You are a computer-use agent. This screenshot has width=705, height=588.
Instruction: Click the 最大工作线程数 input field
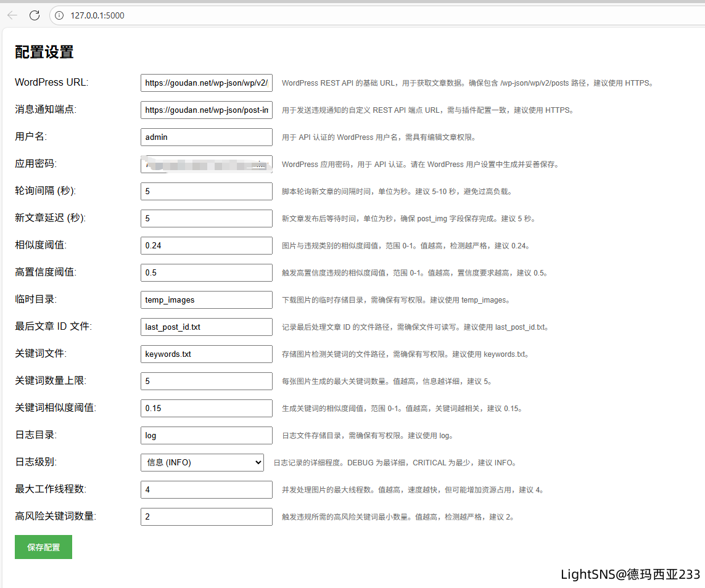207,489
